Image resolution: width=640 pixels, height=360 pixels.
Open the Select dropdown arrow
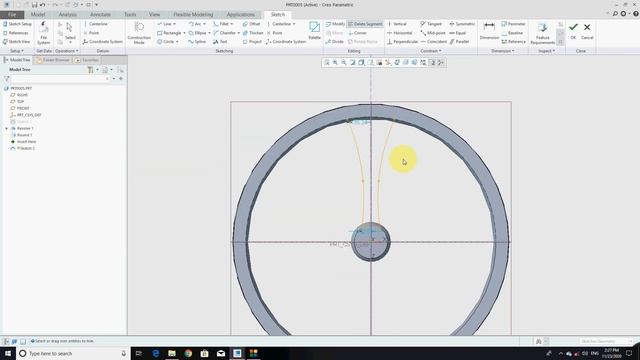[x=70, y=42]
